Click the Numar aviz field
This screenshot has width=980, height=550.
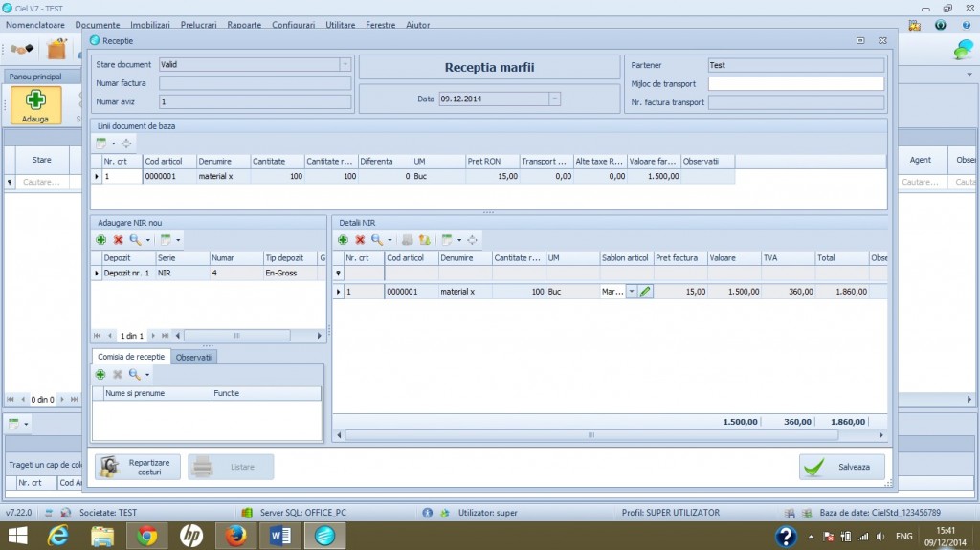(255, 102)
